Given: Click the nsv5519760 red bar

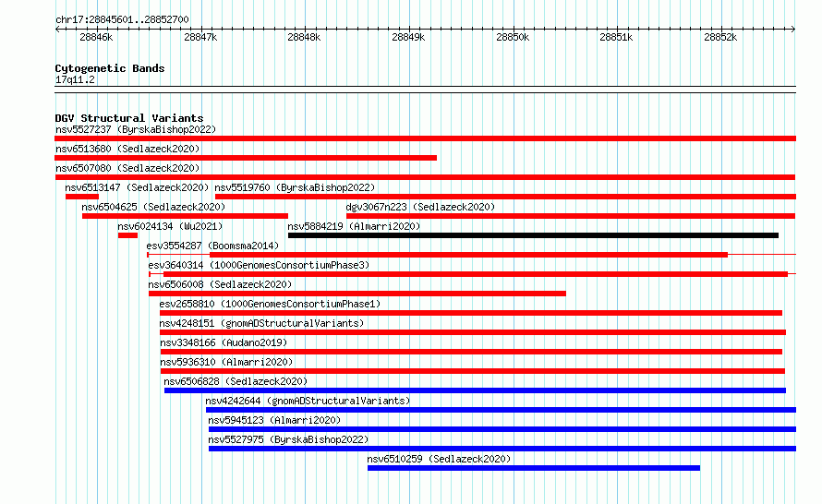Looking at the screenshot, I should point(505,197).
